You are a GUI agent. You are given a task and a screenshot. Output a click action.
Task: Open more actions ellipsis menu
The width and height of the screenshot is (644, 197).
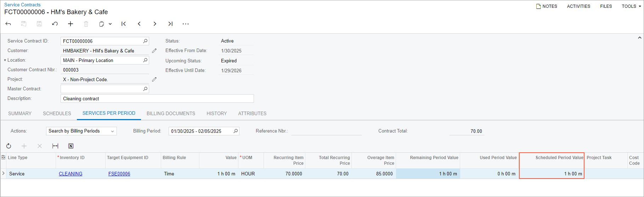tap(186, 24)
